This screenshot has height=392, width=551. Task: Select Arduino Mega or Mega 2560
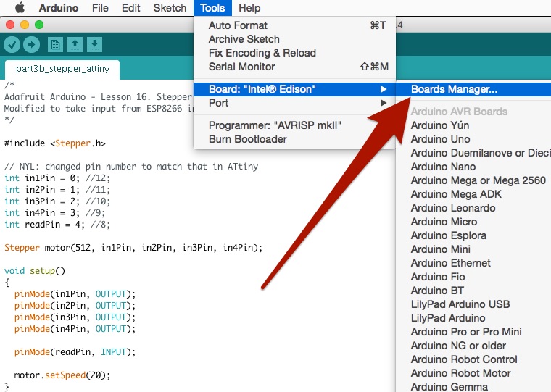[473, 180]
